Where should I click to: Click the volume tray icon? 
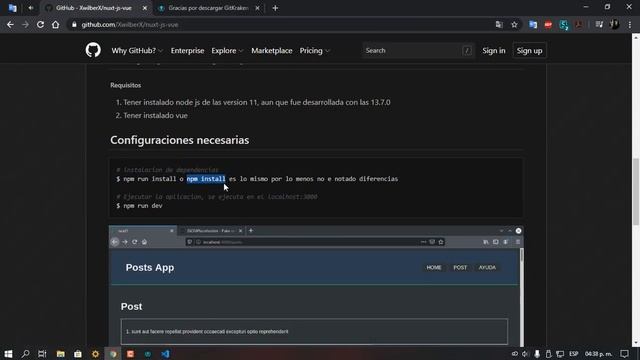(525, 353)
